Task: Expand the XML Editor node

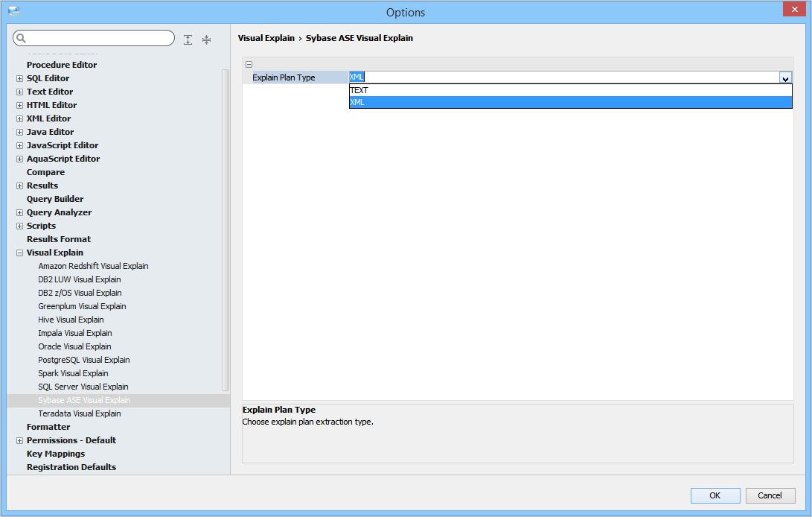Action: [19, 118]
